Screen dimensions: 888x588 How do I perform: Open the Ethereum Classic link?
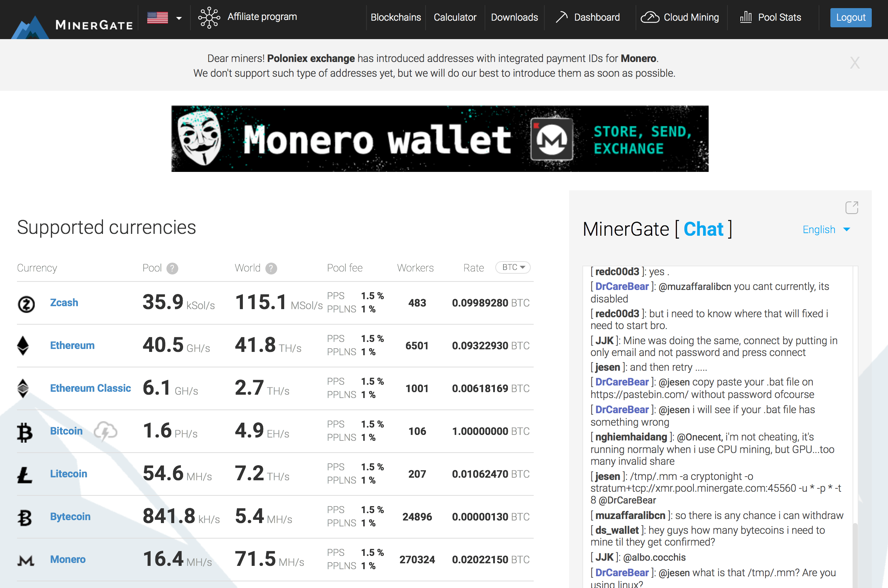(90, 388)
